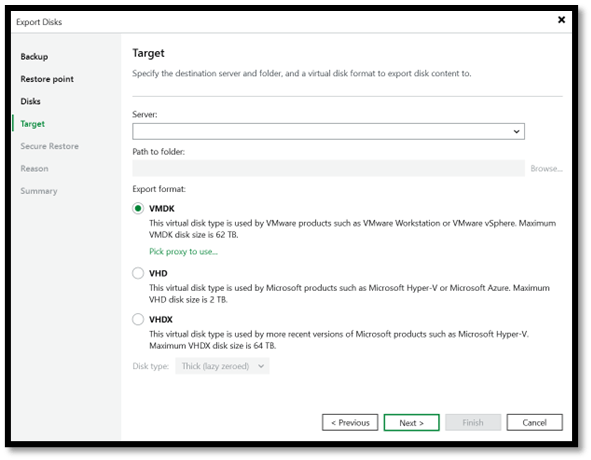Image resolution: width=591 pixels, height=460 pixels.
Task: Open the Disks wizard step
Action: 31,101
